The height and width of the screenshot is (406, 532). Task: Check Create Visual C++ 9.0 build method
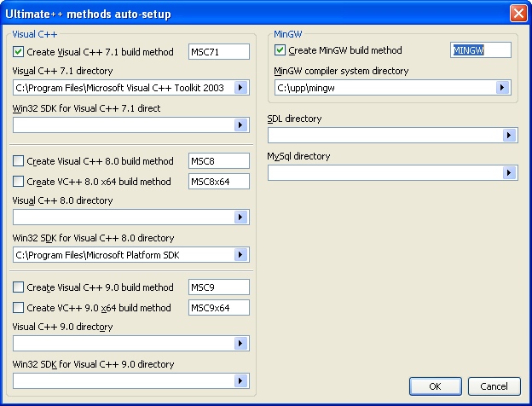click(19, 287)
